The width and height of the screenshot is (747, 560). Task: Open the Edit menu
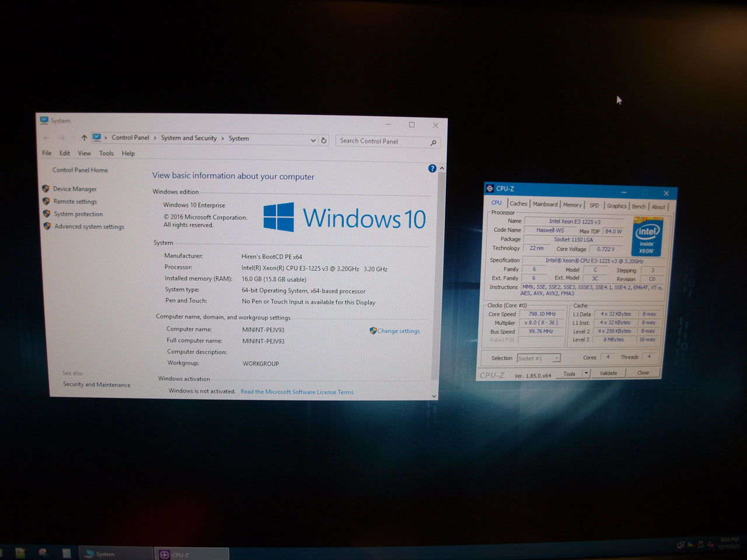64,153
